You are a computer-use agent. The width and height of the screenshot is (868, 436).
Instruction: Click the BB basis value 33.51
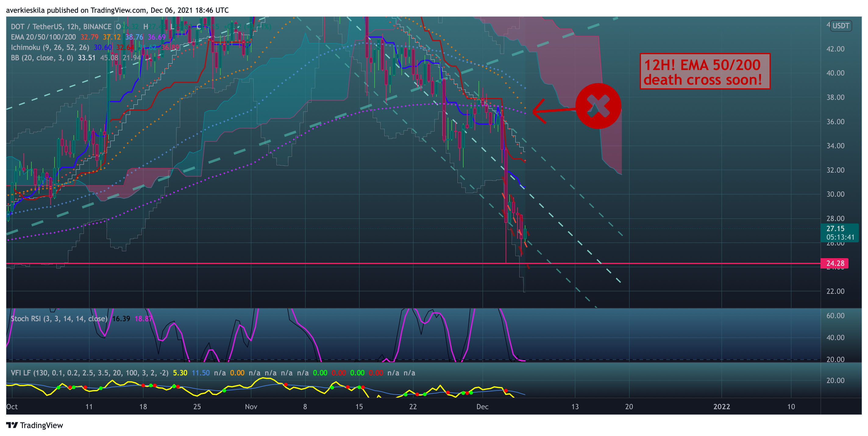pos(87,58)
